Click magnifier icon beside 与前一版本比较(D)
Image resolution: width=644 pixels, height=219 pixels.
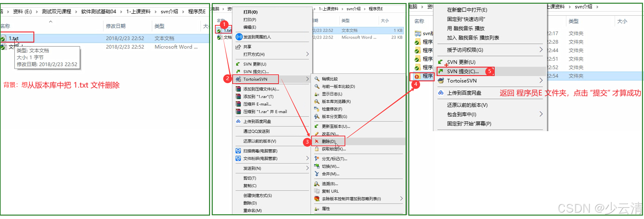317,86
